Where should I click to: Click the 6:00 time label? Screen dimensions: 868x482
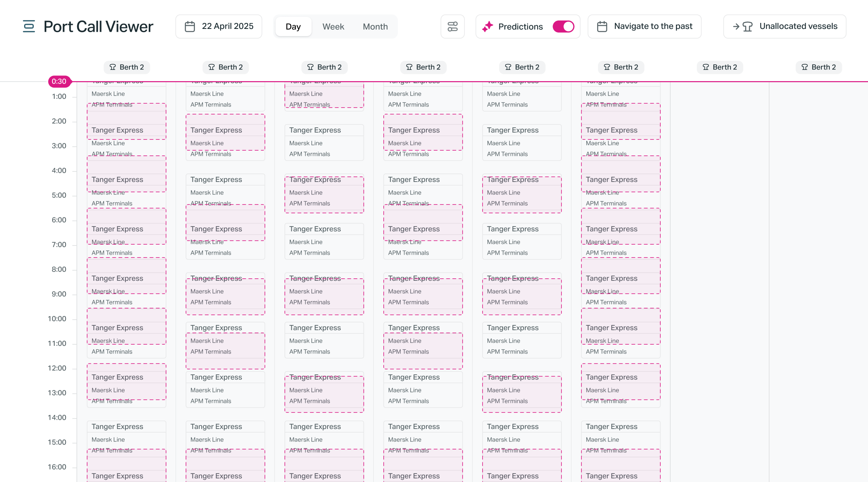coord(59,220)
